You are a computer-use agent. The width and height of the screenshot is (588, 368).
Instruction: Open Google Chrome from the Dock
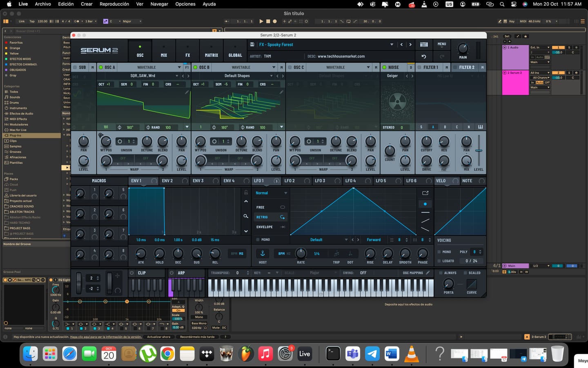click(167, 353)
